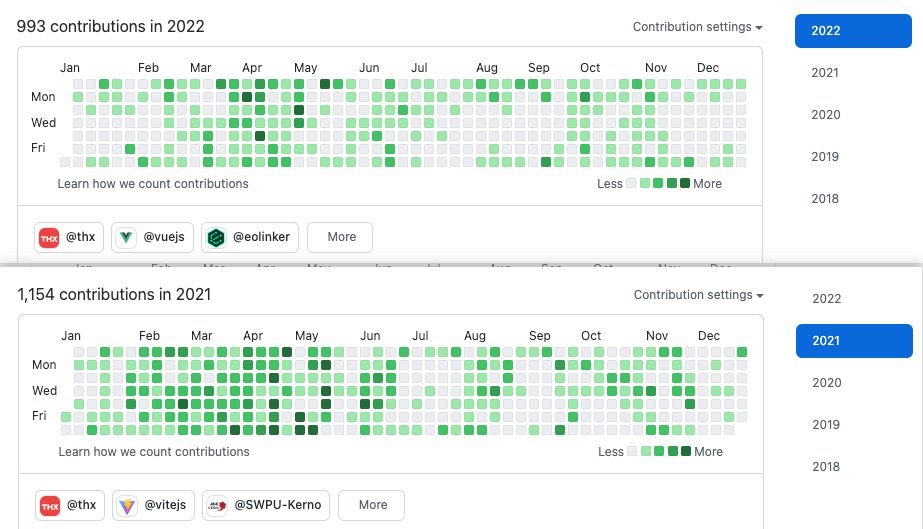
Task: Click the @vitejs organization button
Action: point(154,505)
